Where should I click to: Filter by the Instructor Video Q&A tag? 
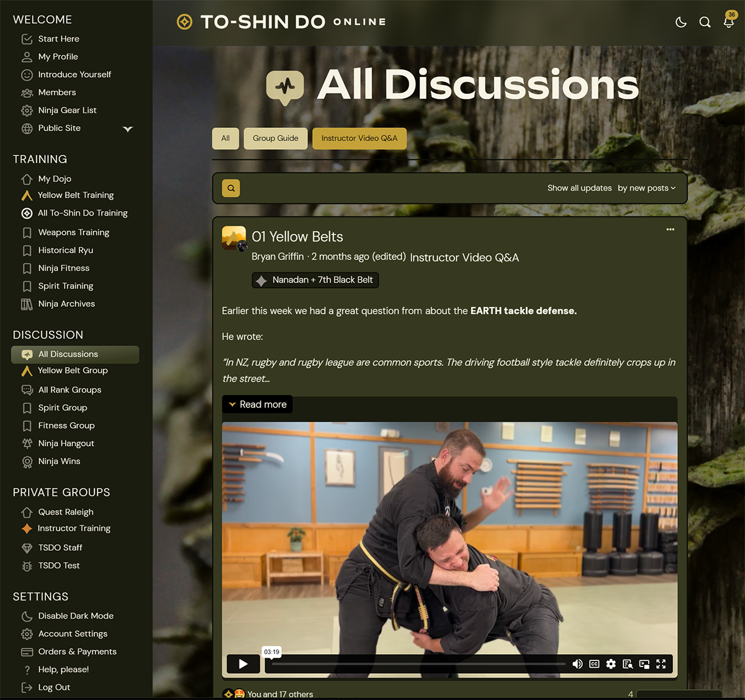(359, 138)
